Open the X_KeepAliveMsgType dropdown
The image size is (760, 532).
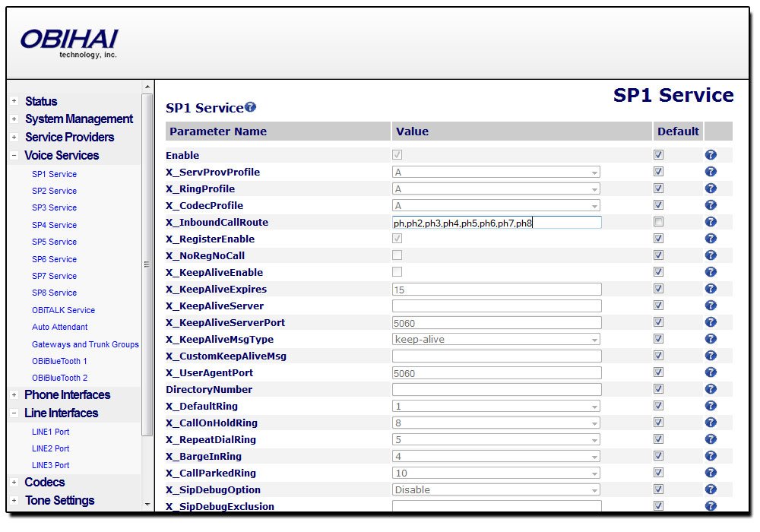coord(496,339)
